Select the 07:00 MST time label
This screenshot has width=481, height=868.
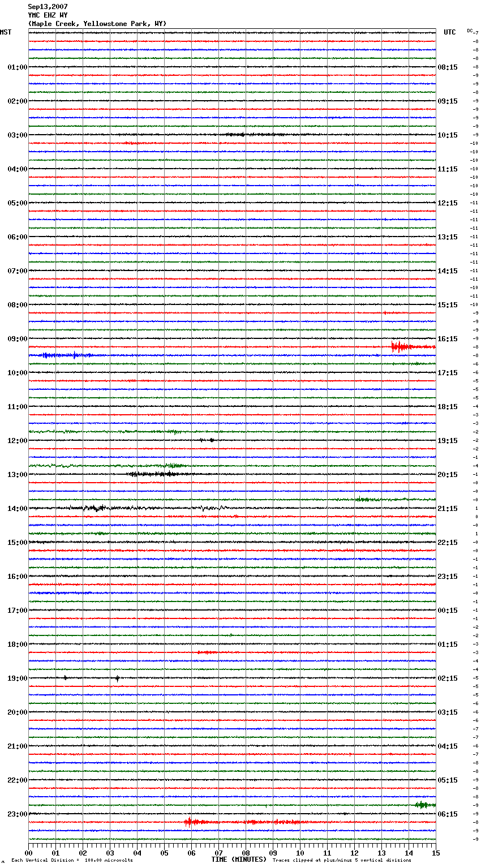[18, 271]
